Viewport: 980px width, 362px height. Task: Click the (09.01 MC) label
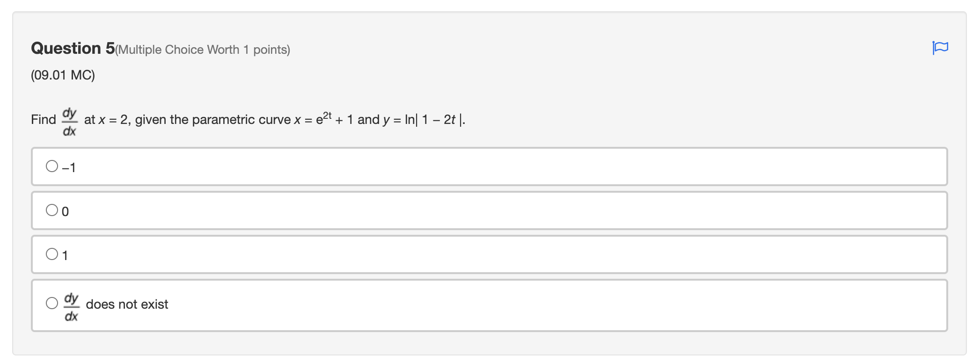point(63,74)
